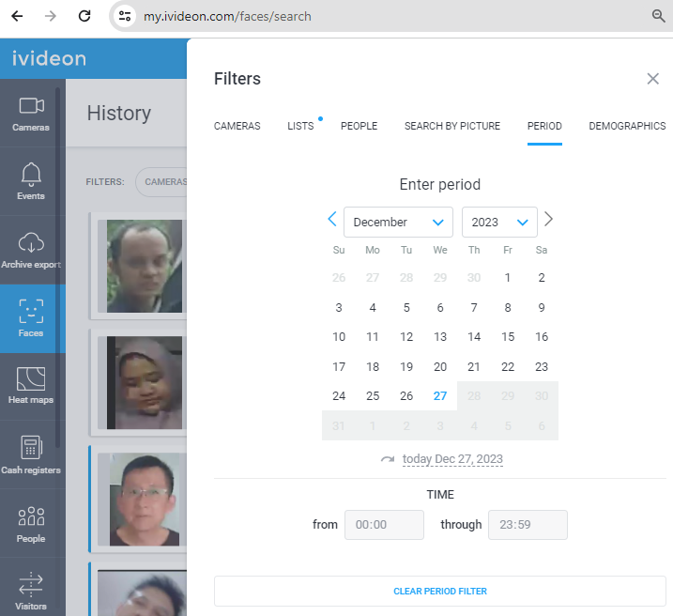The height and width of the screenshot is (616, 673).
Task: Switch to the CAMERAS filter tab
Action: pos(237,126)
